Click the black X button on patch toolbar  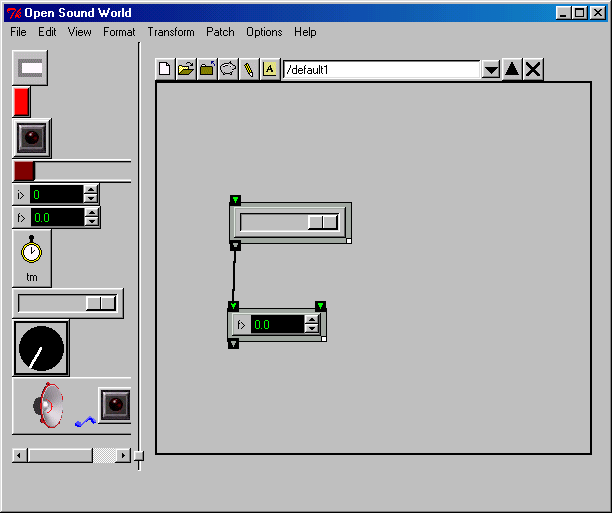coord(534,69)
